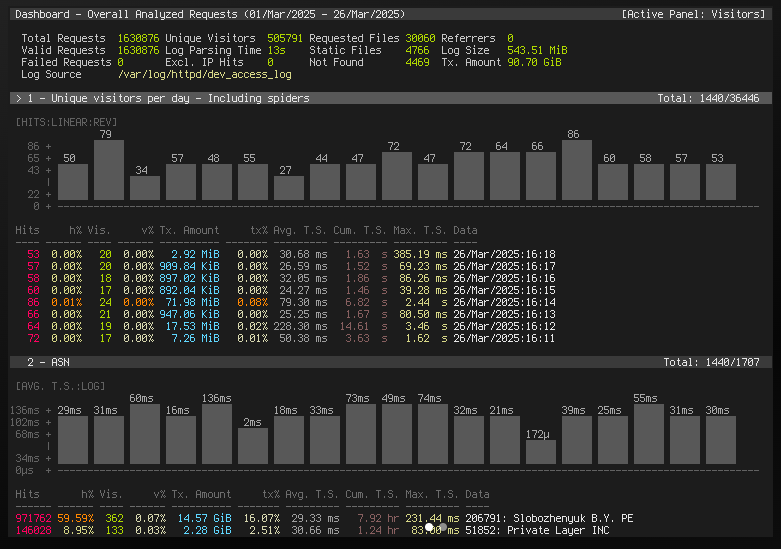The image size is (781, 549).
Task: Click the row dated 26/Mar/2025:16:15
Action: click(x=285, y=290)
